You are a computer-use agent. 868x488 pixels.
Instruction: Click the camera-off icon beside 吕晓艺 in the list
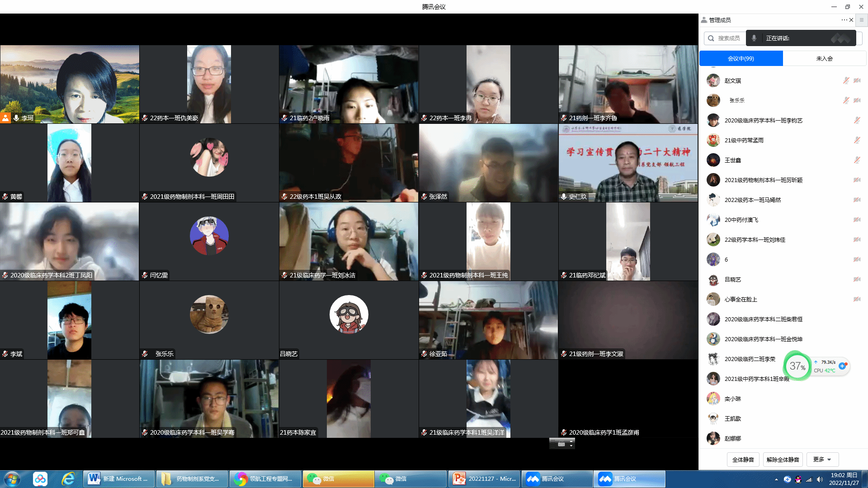click(857, 279)
